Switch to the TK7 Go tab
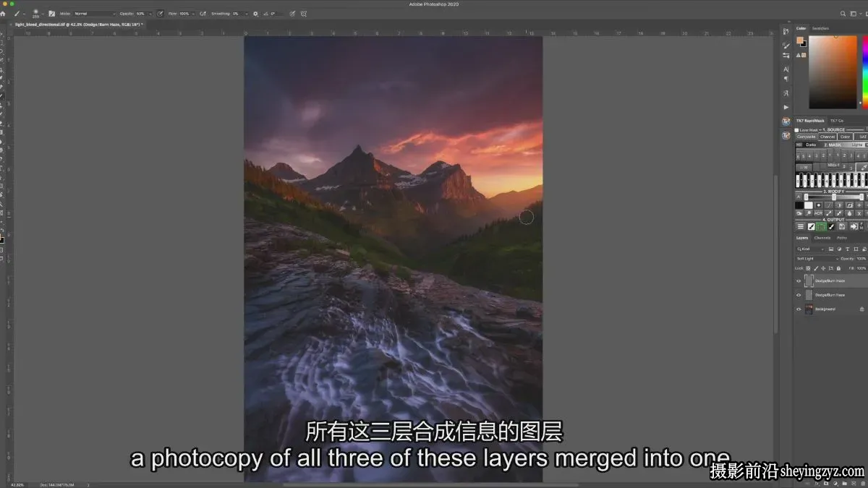Image resolution: width=868 pixels, height=488 pixels. coord(836,121)
